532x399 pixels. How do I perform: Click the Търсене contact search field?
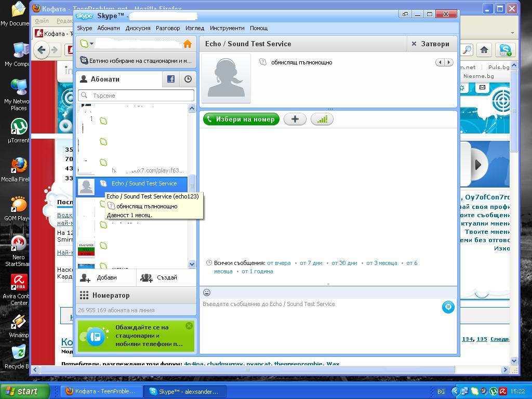[x=136, y=96]
